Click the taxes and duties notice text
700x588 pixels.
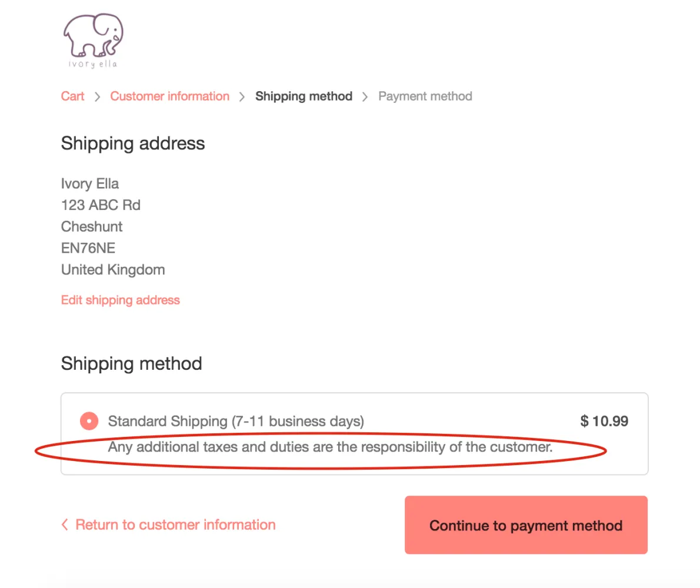pyautogui.click(x=331, y=447)
